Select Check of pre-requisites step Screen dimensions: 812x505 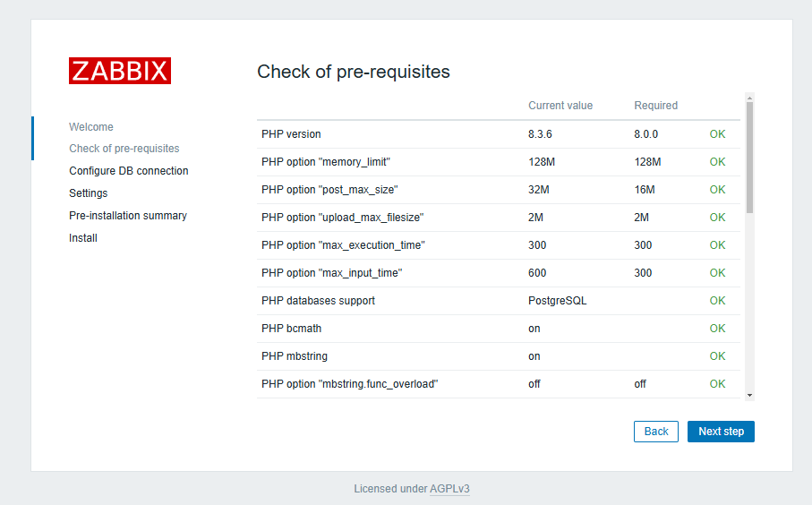(124, 149)
